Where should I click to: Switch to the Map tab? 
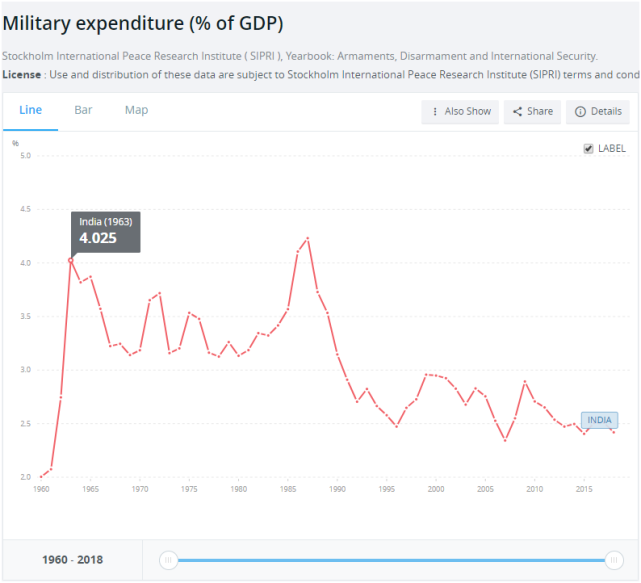click(x=137, y=110)
